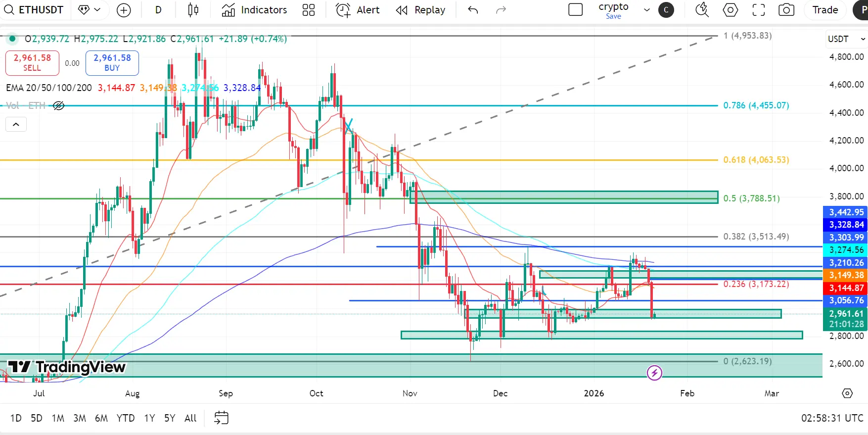The width and height of the screenshot is (868, 435).
Task: Enter fullscreen chart mode
Action: [758, 10]
